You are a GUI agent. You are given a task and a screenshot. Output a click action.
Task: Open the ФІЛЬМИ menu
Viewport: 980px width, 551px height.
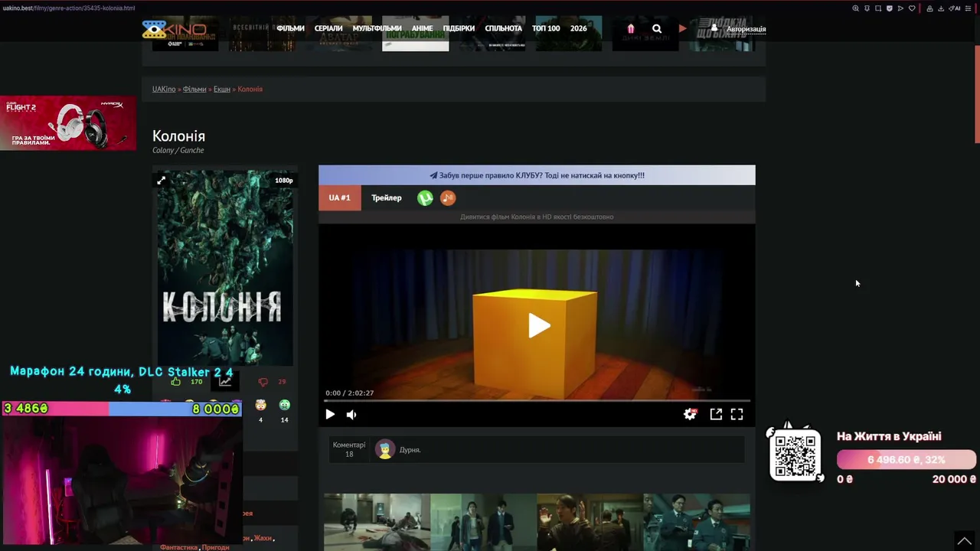290,29
